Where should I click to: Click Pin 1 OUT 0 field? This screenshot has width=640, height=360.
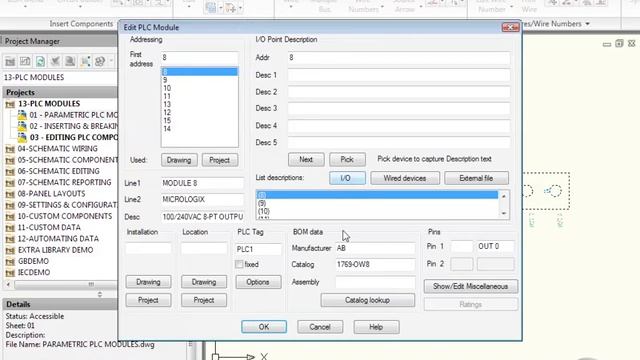495,247
